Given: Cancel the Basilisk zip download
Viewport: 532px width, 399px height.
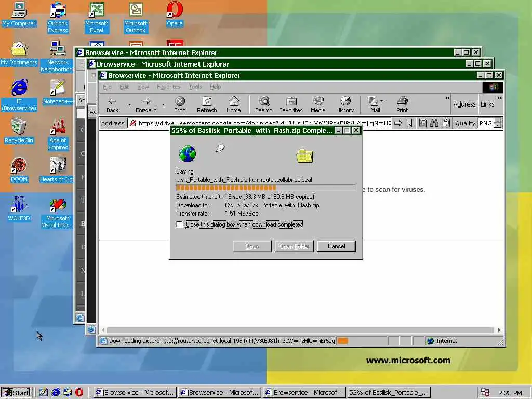Looking at the screenshot, I should [336, 246].
